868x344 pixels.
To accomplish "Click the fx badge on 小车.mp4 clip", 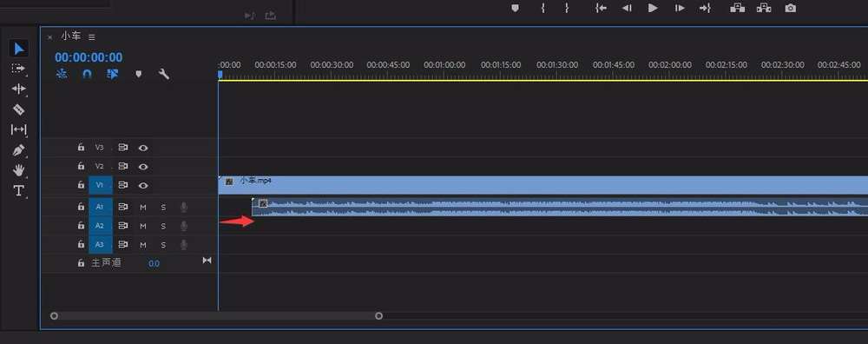I will point(228,182).
